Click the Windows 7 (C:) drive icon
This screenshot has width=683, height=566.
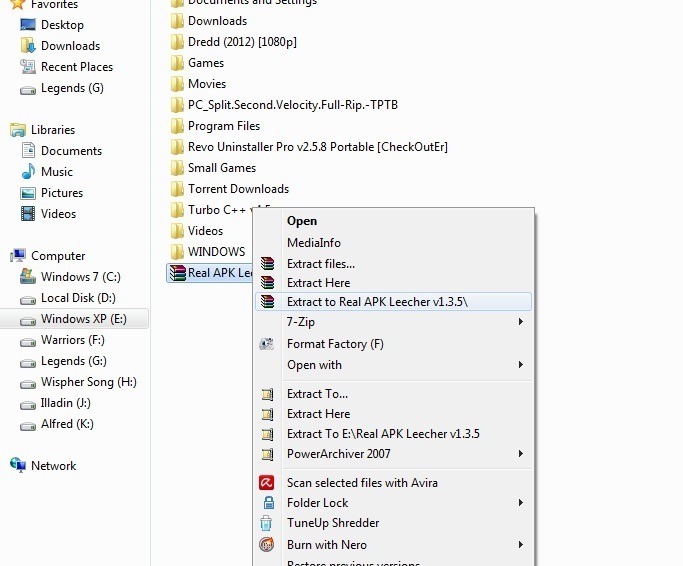(28, 277)
